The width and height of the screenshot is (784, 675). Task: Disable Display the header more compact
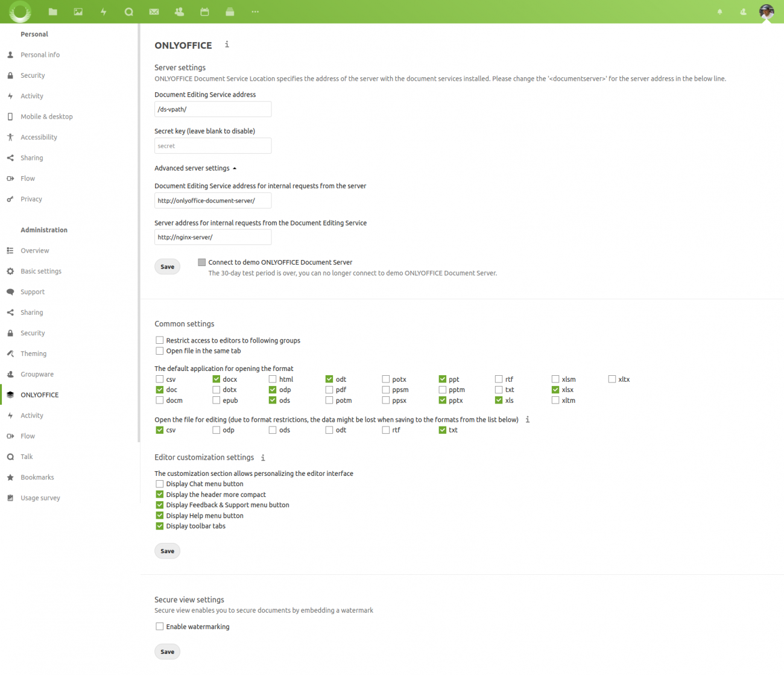pos(160,495)
